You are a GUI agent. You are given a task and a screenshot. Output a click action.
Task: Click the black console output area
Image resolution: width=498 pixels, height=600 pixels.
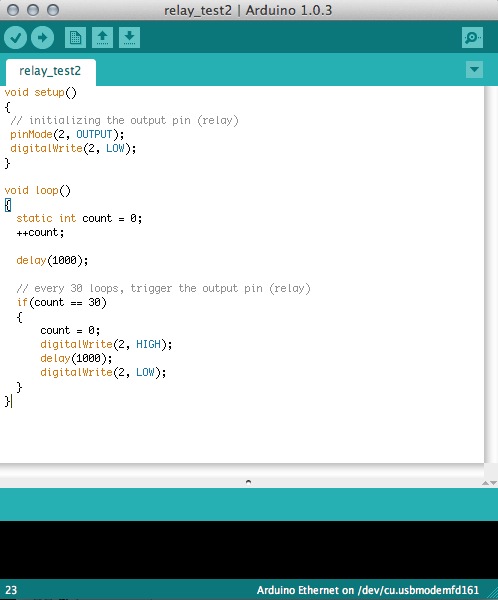point(249,550)
